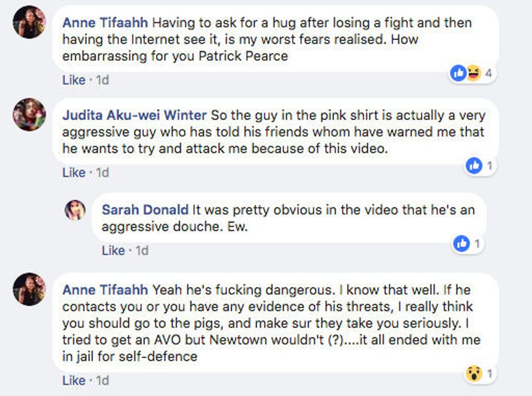Click Anne Tifaahh's name on the last comment
This screenshot has width=532, height=396.
click(105, 290)
